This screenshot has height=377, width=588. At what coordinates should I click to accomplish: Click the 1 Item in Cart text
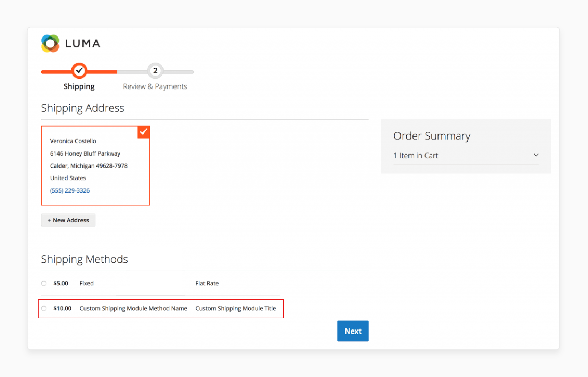point(416,155)
